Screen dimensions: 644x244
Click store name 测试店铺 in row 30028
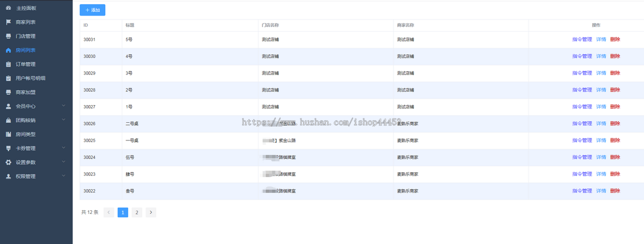[x=270, y=90]
